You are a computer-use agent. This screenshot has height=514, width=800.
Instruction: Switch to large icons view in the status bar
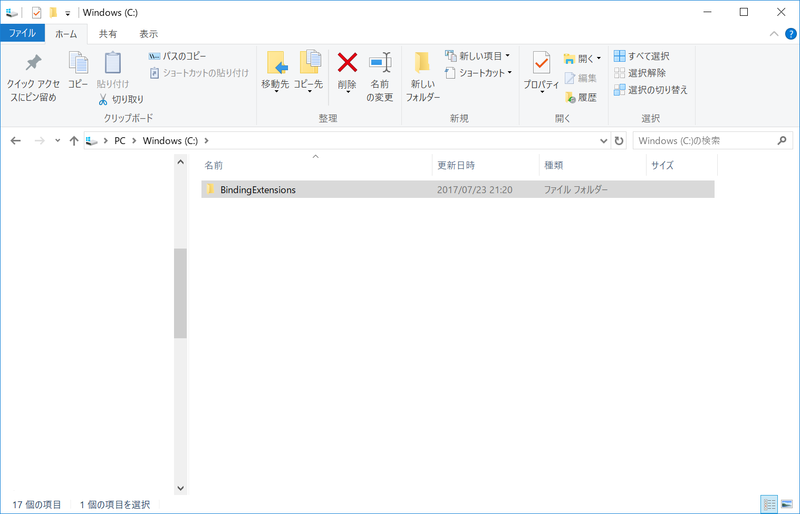pos(787,504)
